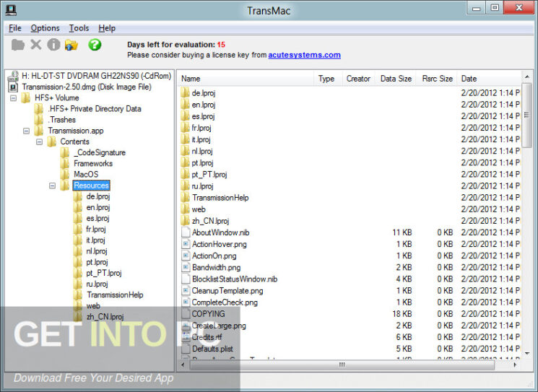
Task: Sort by the Type column header
Action: click(x=328, y=79)
